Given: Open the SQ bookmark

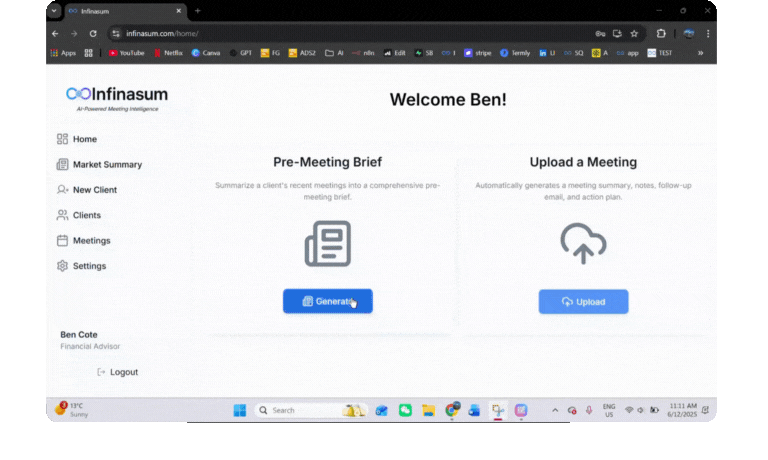Looking at the screenshot, I should 574,53.
